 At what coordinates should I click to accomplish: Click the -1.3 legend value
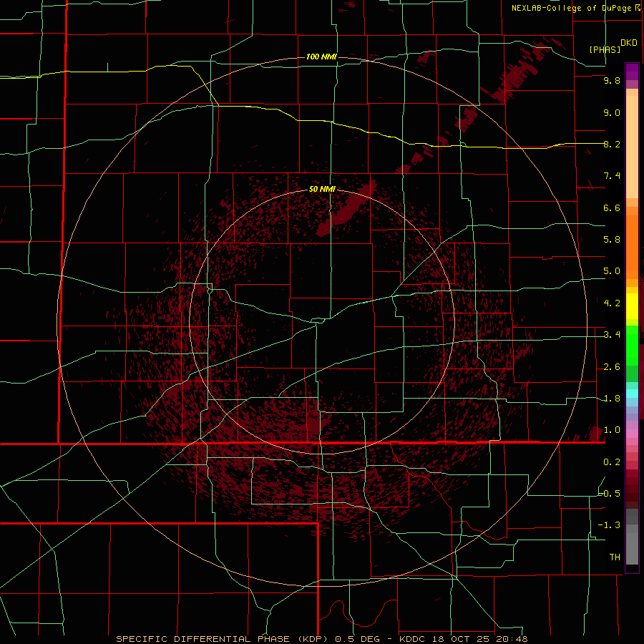click(609, 525)
